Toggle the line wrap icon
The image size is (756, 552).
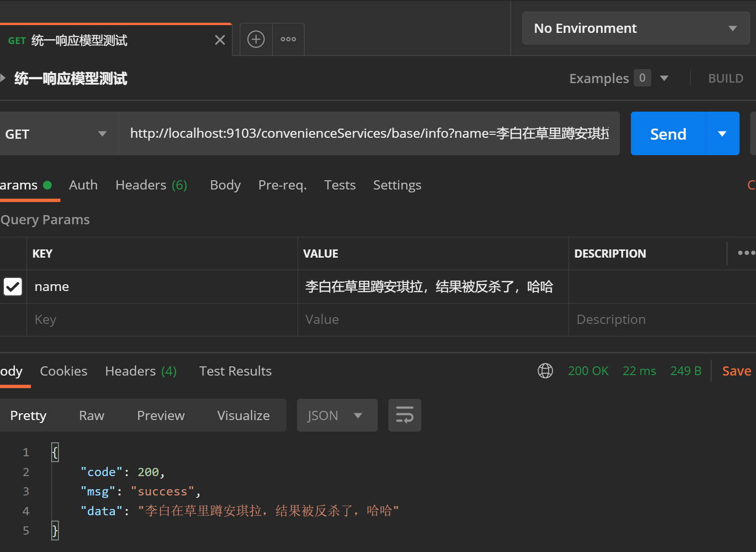pos(405,415)
